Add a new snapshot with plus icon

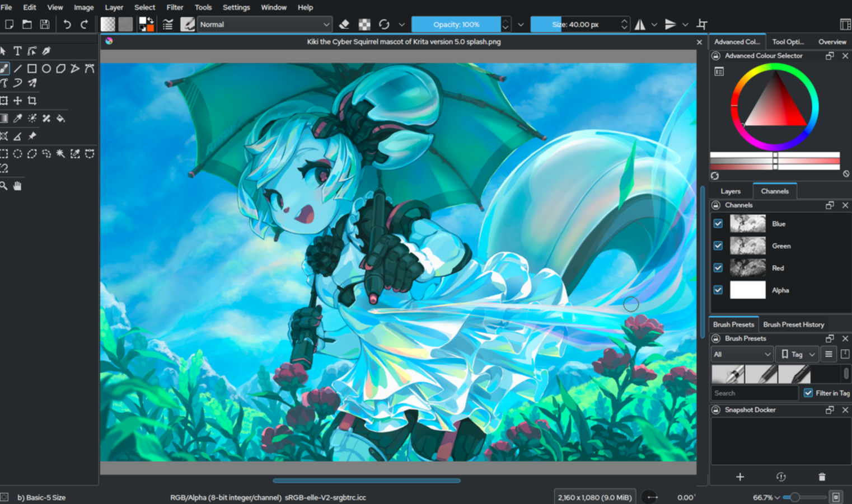coord(740,477)
